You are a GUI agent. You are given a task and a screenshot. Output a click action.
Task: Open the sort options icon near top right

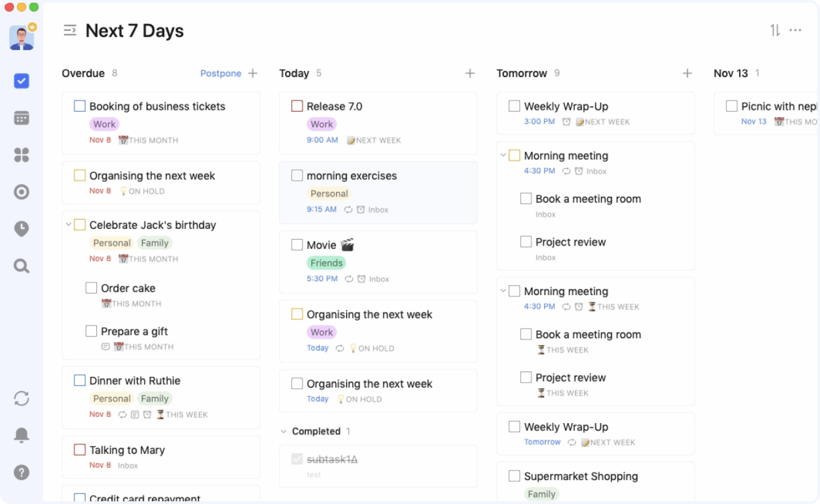click(x=774, y=30)
